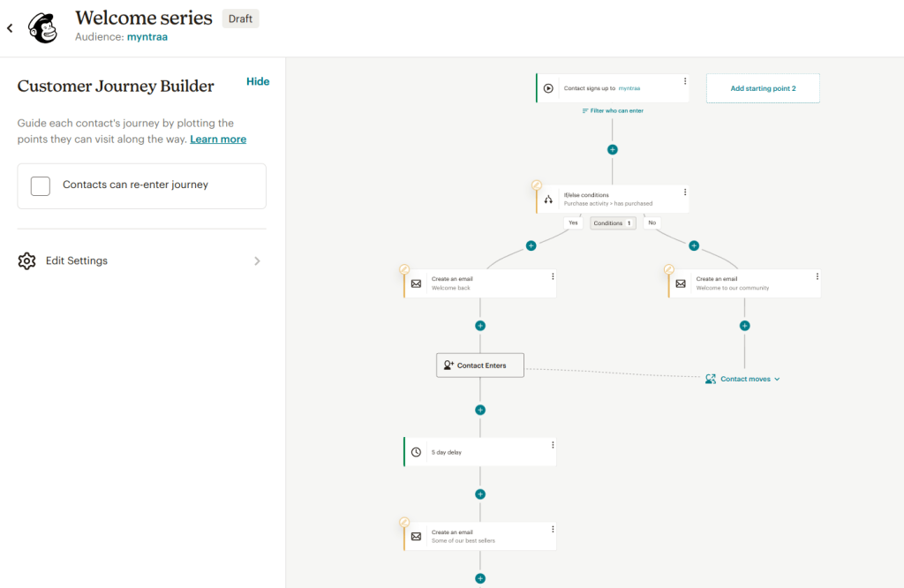Open options for Welcome to our community email
The height and width of the screenshot is (588, 904).
click(x=817, y=276)
